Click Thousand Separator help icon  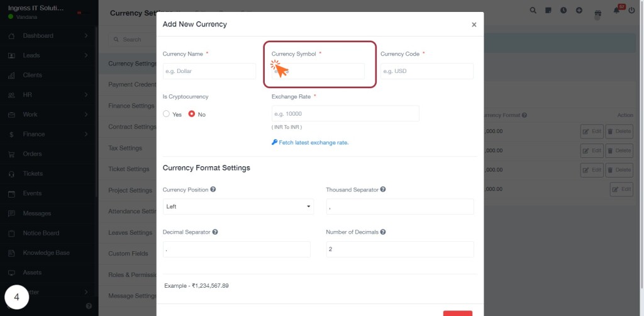click(x=383, y=189)
